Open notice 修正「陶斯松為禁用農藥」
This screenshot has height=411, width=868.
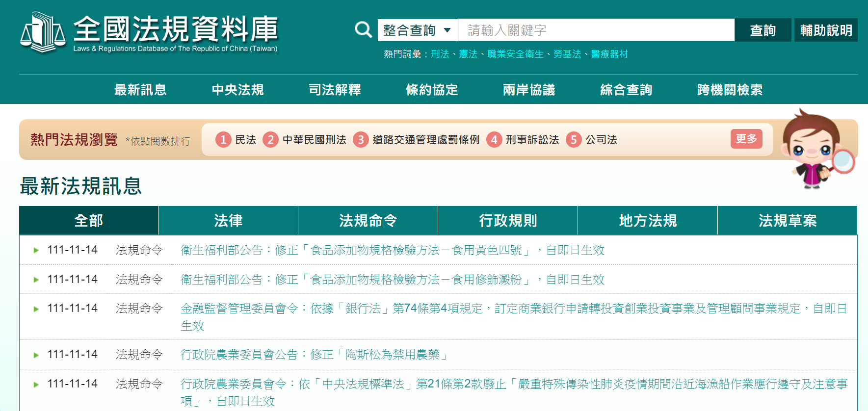click(x=314, y=355)
